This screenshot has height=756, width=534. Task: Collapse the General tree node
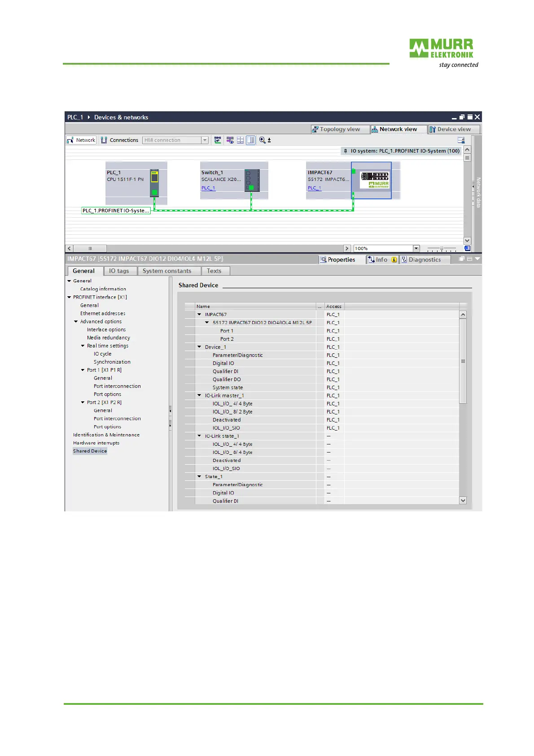[x=70, y=281]
